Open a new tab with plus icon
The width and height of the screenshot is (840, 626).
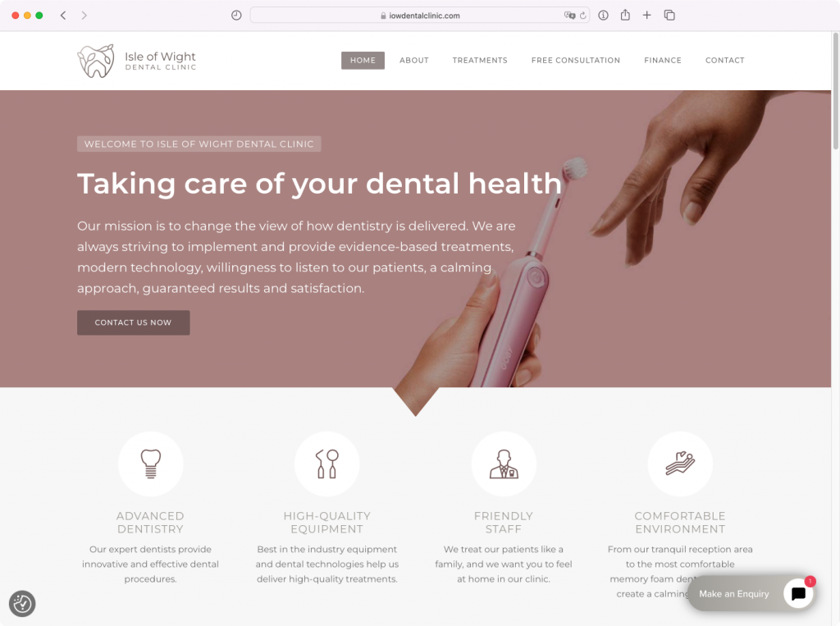[646, 15]
